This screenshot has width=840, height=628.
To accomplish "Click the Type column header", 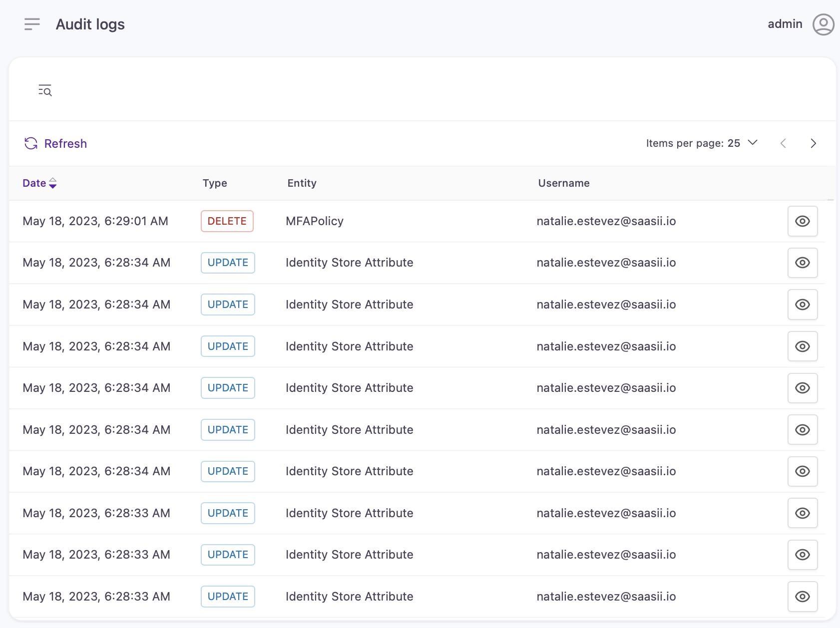I will point(215,183).
